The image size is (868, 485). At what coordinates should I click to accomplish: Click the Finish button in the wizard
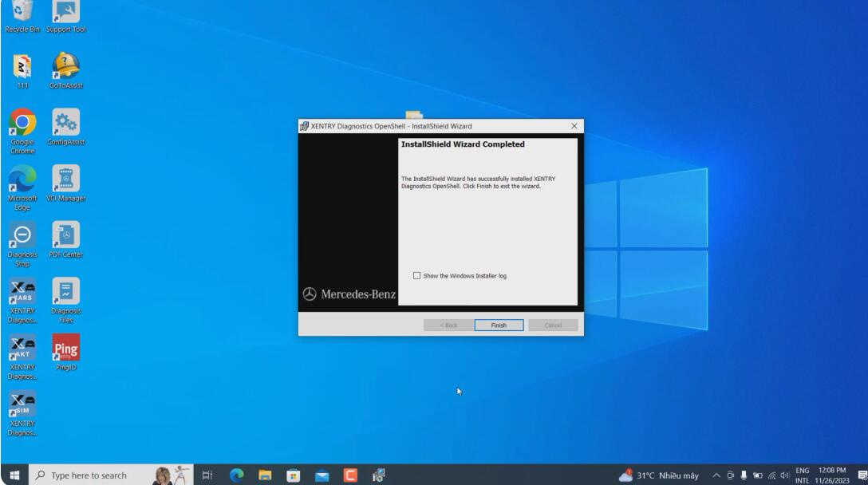coord(498,325)
